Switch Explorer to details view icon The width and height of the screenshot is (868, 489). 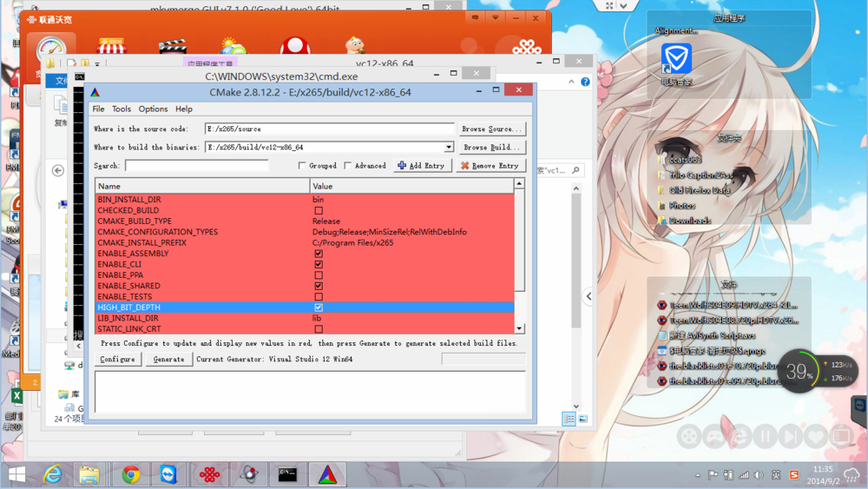pos(569,419)
